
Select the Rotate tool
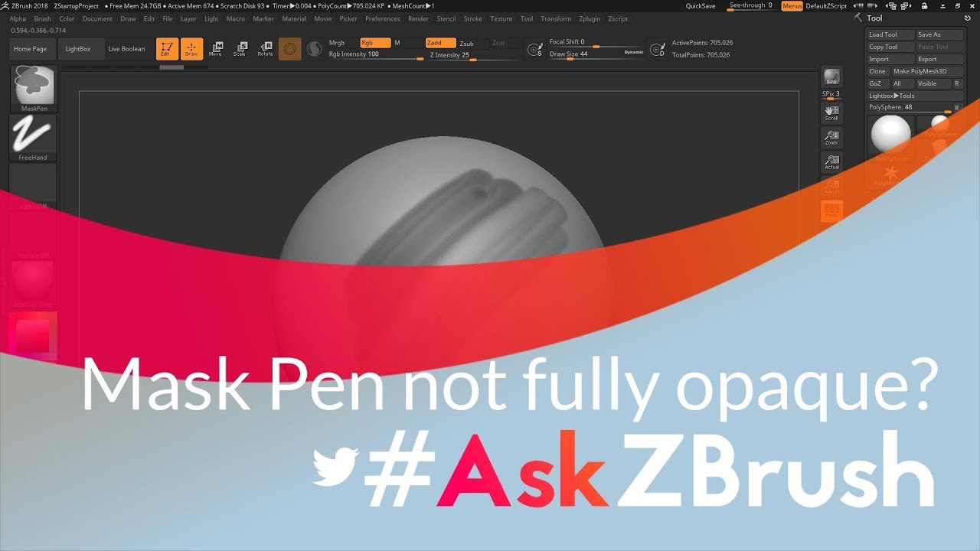(x=265, y=49)
